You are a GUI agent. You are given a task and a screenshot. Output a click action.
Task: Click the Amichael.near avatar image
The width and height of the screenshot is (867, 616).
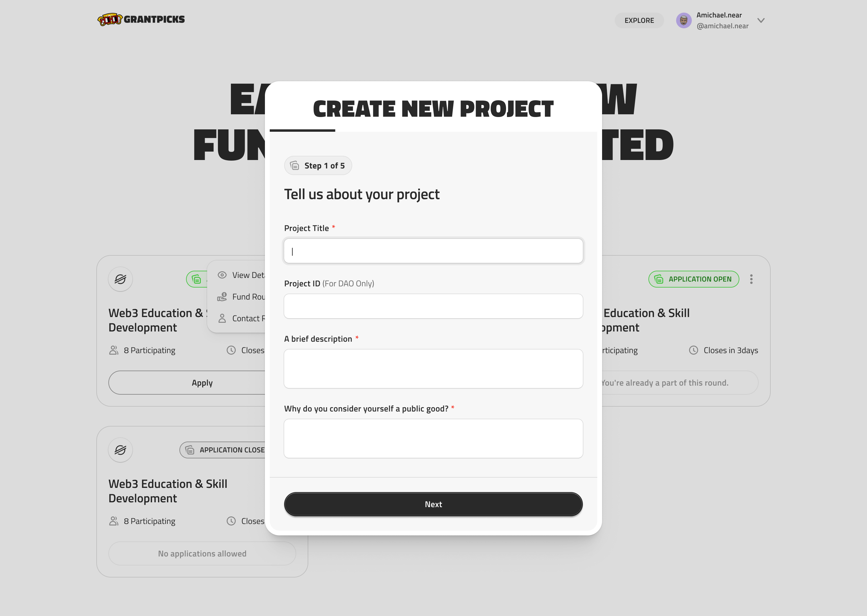pos(683,20)
